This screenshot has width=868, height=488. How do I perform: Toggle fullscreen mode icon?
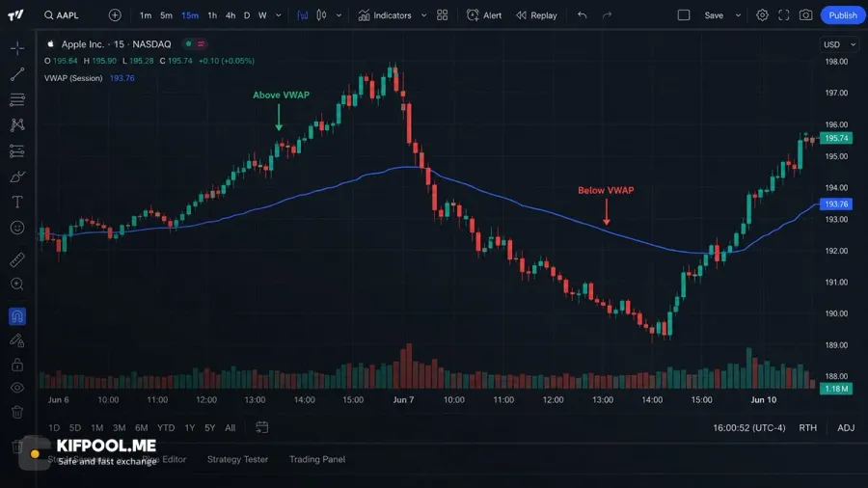click(x=784, y=15)
